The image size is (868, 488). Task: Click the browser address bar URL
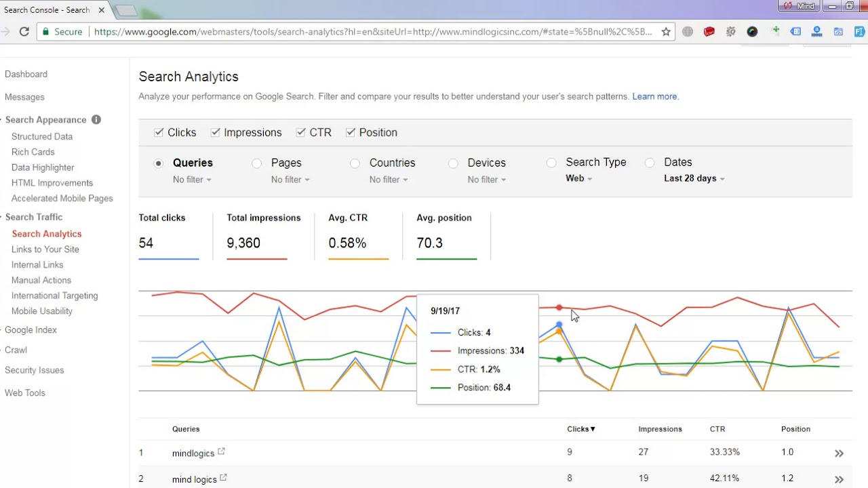pos(373,32)
